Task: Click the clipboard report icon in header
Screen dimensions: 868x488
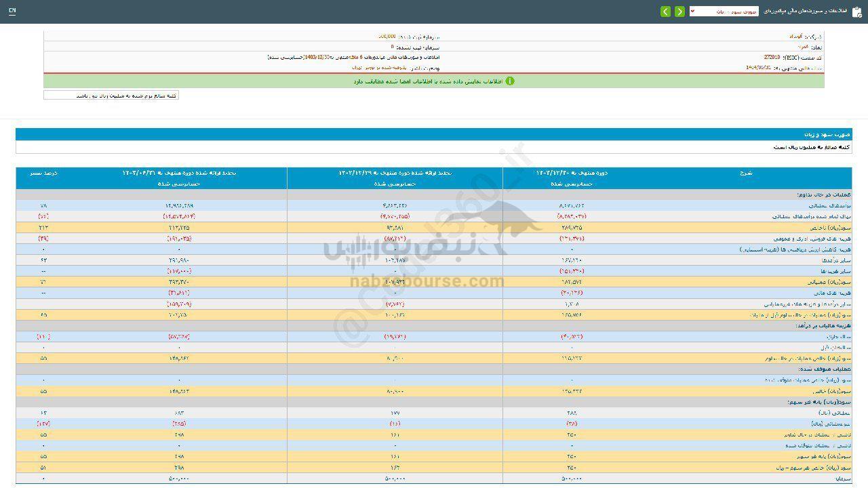Action: [x=857, y=12]
